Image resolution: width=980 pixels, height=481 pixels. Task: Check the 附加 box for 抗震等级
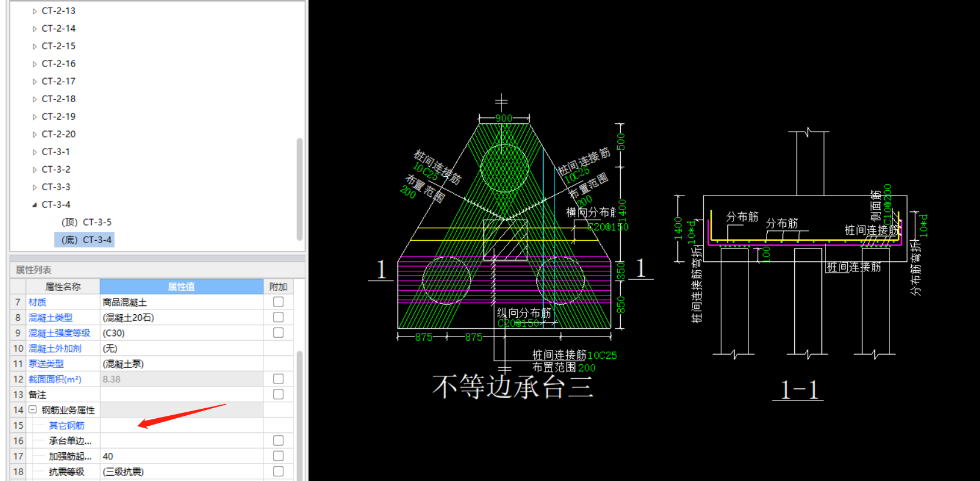[x=278, y=471]
